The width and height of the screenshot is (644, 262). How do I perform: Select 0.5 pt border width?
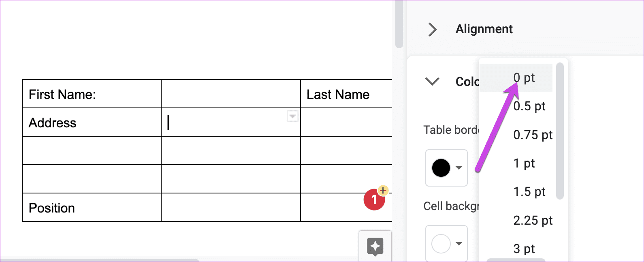point(516,106)
